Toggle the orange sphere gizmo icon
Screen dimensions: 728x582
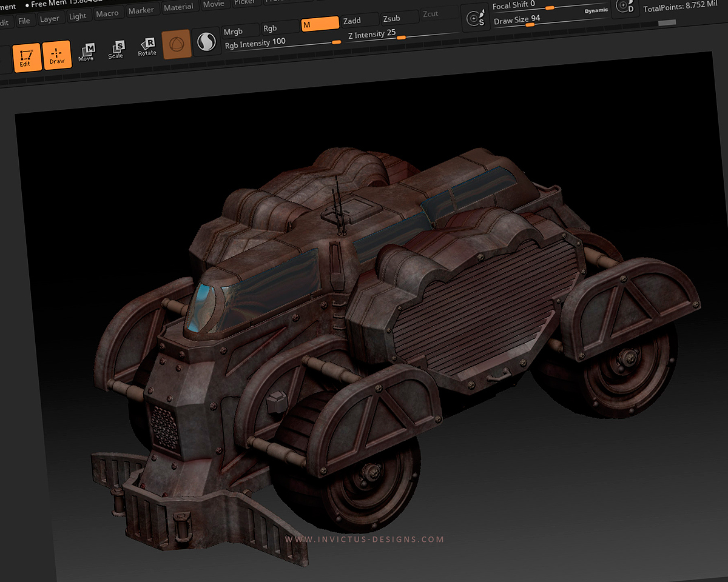click(x=177, y=44)
